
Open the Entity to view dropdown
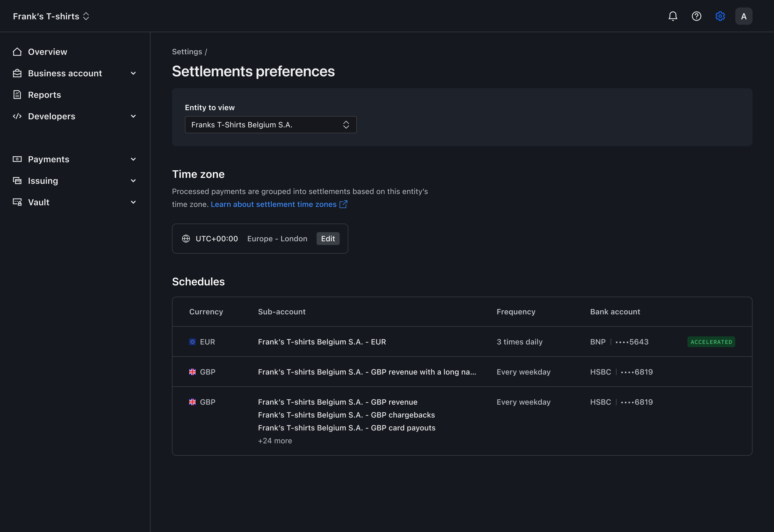click(x=271, y=125)
